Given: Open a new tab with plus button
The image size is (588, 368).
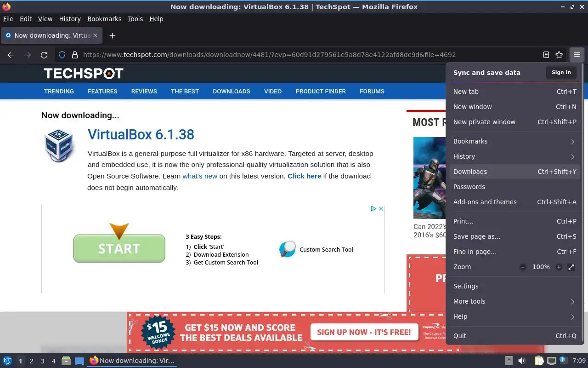Looking at the screenshot, I should [x=112, y=35].
